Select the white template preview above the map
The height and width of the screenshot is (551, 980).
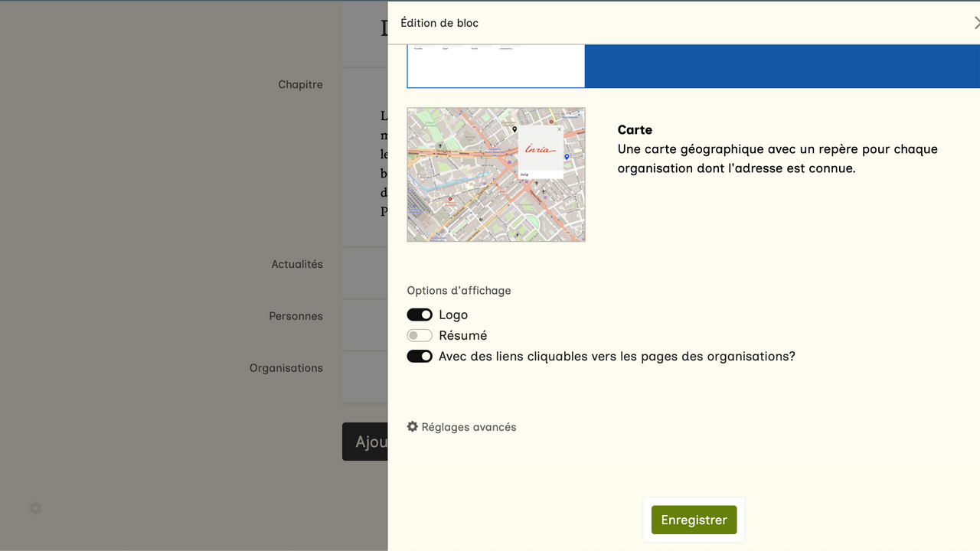[x=496, y=67]
